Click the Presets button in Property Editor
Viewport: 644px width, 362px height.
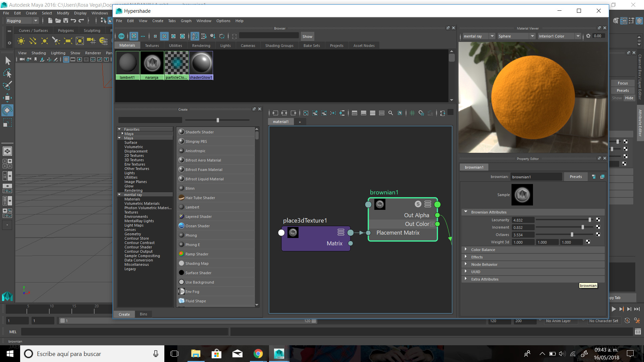[576, 177]
